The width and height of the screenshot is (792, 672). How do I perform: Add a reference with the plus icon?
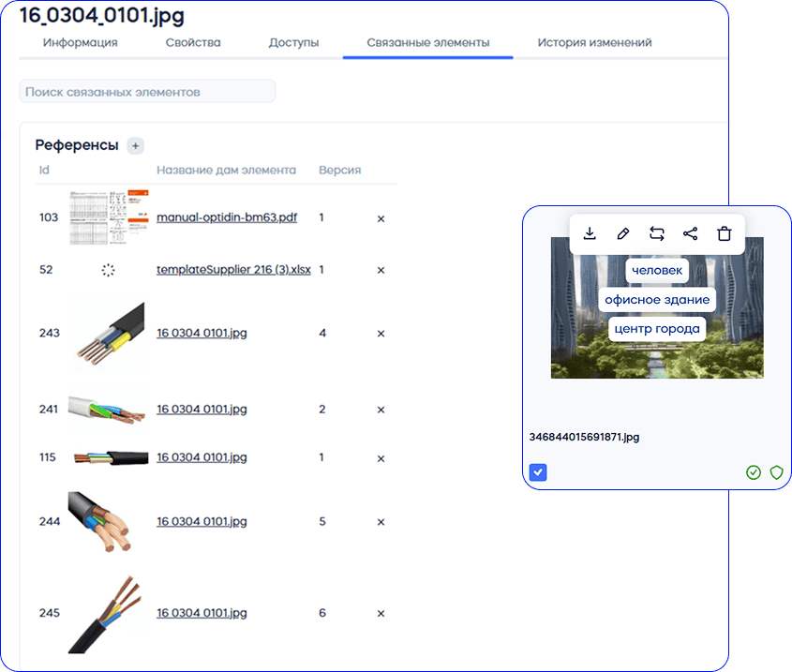coord(136,145)
